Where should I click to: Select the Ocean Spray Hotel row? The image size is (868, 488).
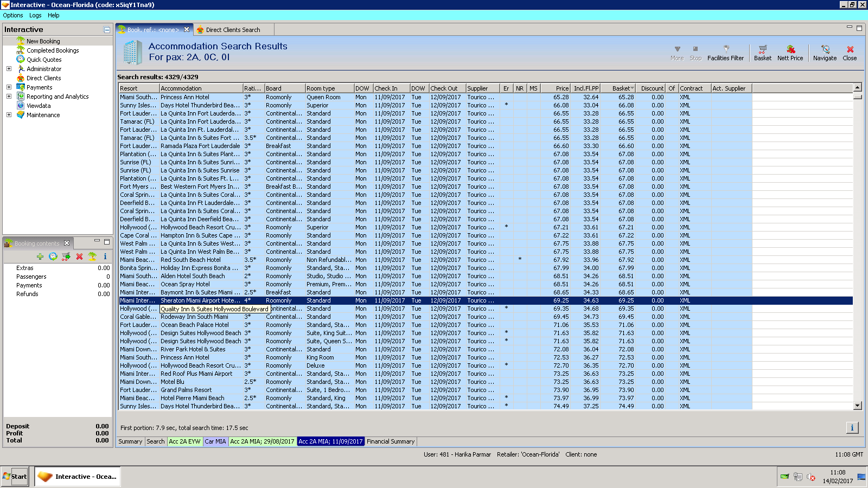(185, 284)
